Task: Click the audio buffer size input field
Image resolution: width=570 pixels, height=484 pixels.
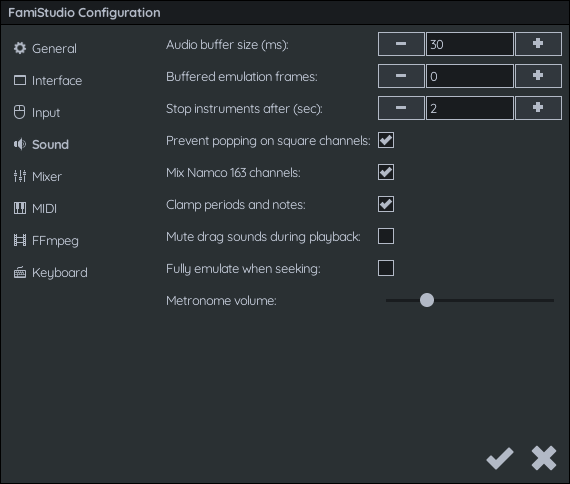Action: (x=470, y=44)
